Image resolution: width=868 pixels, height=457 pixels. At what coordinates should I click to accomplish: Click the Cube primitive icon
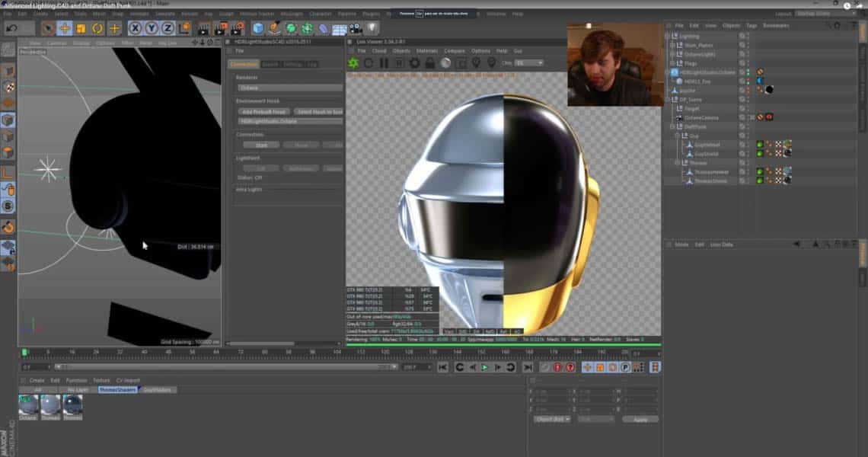258,28
